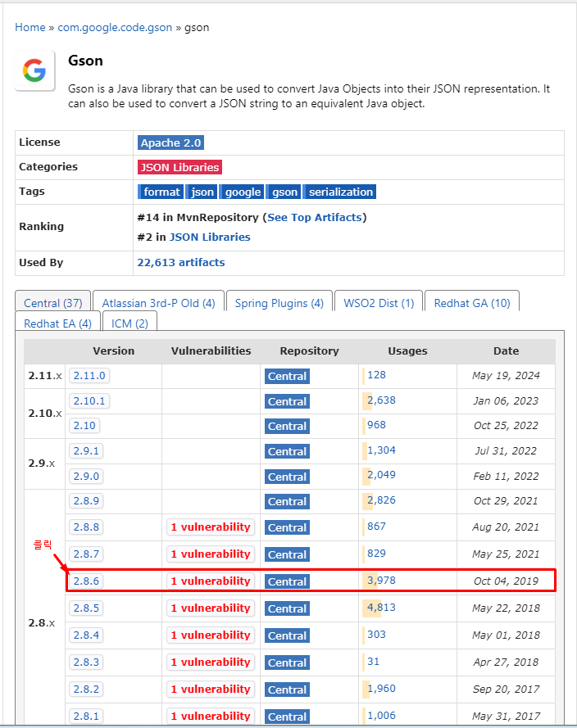Open version 2.10.1
This screenshot has height=728, width=577.
[89, 400]
